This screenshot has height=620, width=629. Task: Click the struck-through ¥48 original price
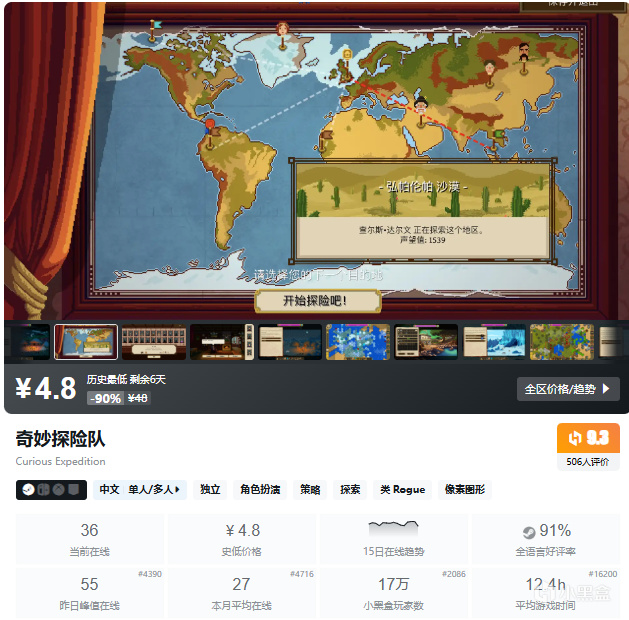(x=138, y=398)
